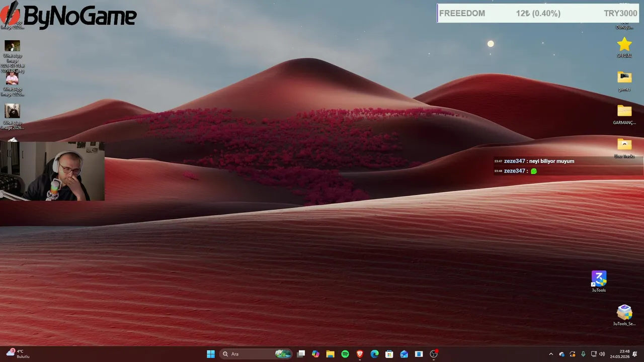This screenshot has height=362, width=644.
Task: Launch Copilot from the taskbar
Action: 315,354
